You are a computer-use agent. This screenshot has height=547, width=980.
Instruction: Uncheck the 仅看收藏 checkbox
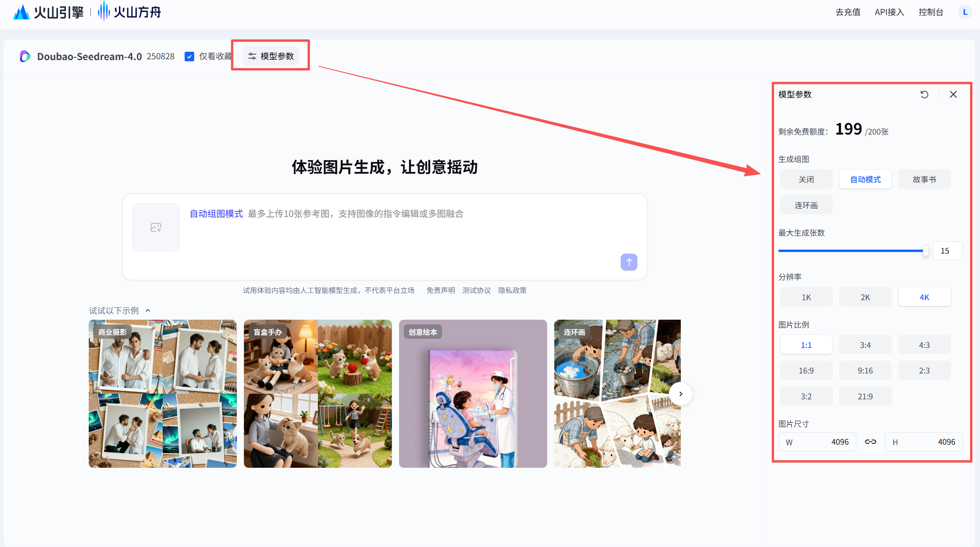(189, 57)
